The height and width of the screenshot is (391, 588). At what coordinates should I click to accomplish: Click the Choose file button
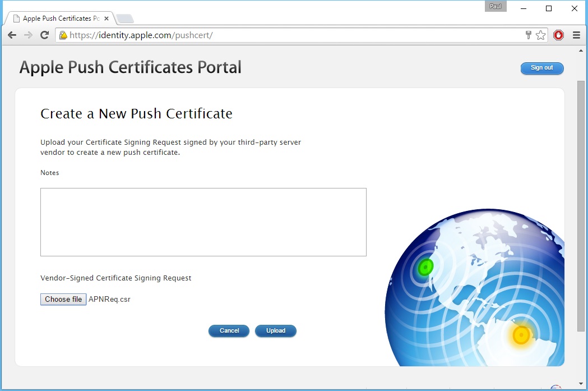63,300
